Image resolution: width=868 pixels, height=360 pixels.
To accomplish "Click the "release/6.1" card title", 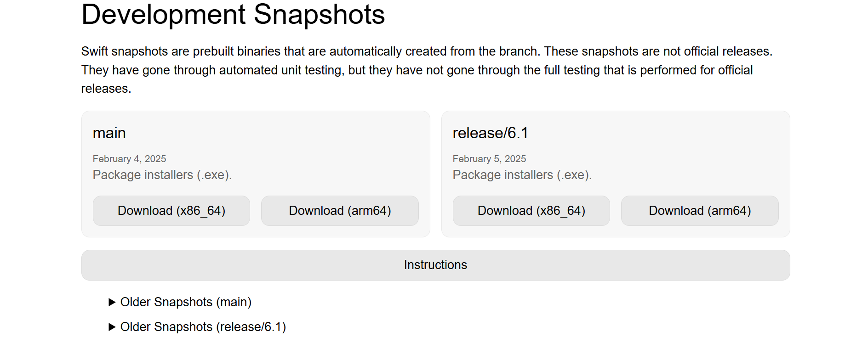I will pos(491,133).
